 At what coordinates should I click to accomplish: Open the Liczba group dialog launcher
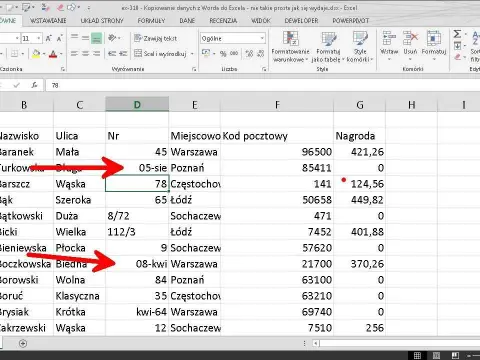pos(264,69)
